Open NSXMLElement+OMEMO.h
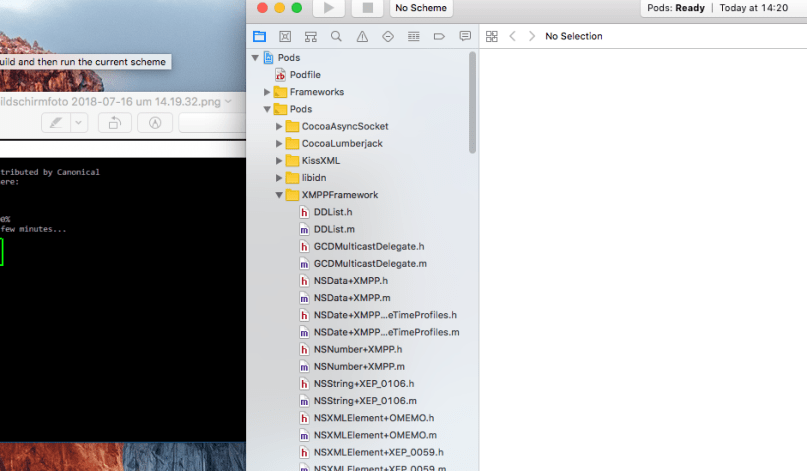 coord(374,418)
